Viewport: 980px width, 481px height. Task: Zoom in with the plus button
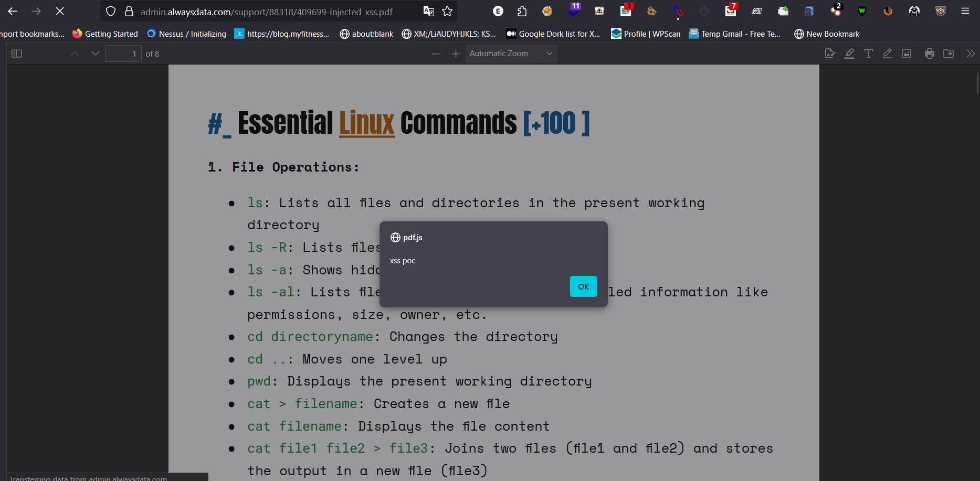456,54
